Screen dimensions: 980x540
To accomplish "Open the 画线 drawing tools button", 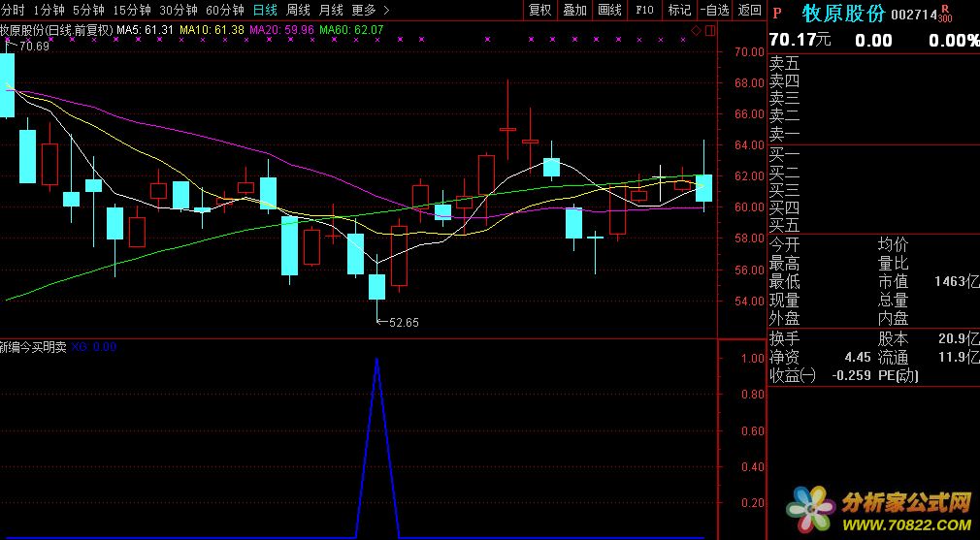I will [610, 10].
